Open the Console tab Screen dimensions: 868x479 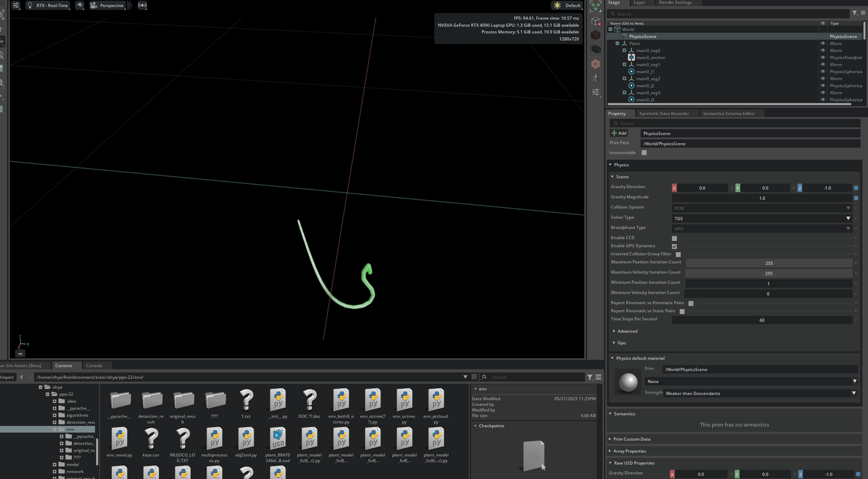(x=94, y=366)
